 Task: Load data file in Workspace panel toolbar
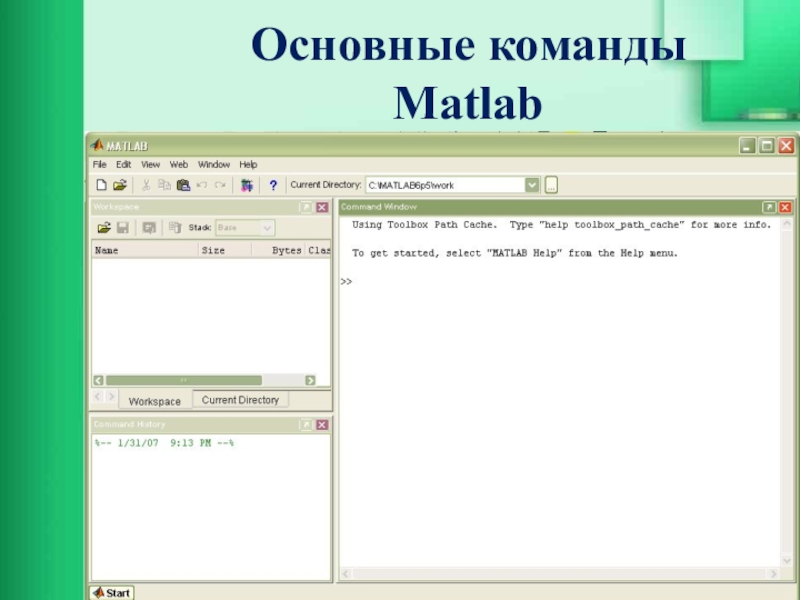(x=104, y=228)
